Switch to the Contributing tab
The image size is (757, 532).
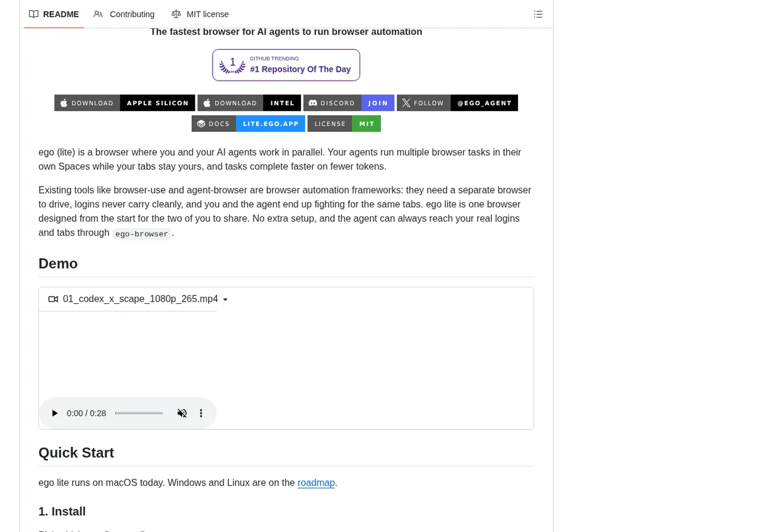124,14
